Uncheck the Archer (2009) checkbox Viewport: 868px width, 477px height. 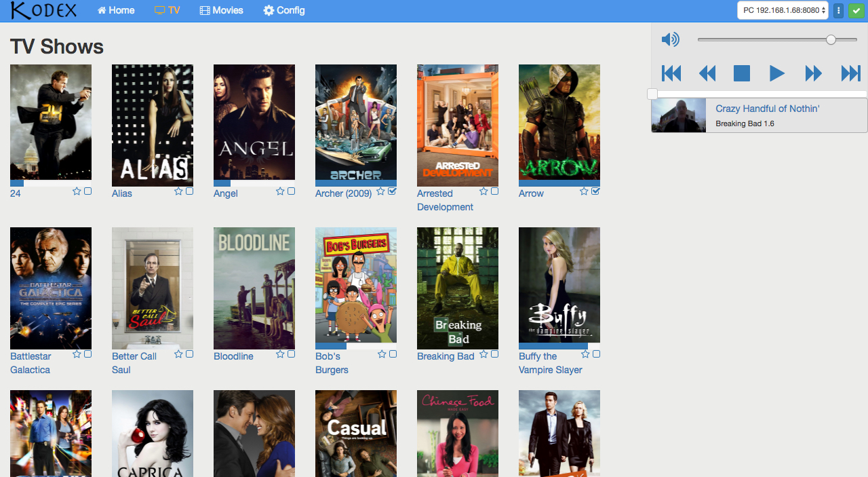(392, 191)
